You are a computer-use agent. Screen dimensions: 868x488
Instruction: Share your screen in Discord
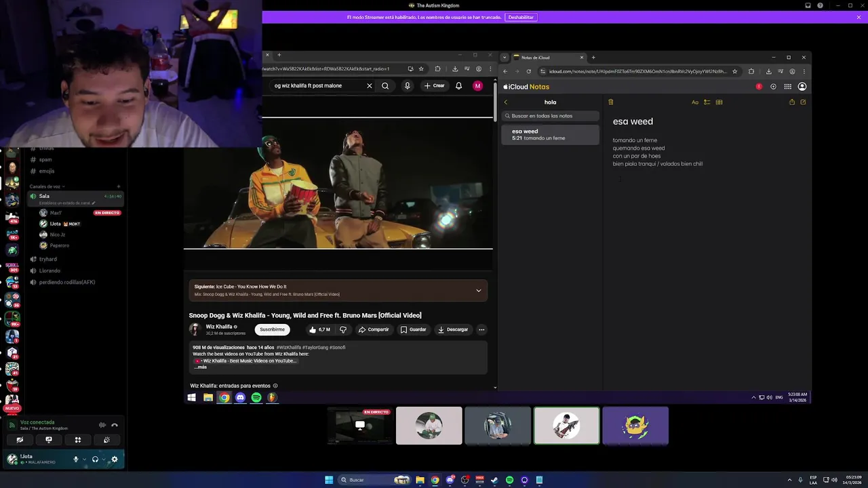tap(49, 440)
